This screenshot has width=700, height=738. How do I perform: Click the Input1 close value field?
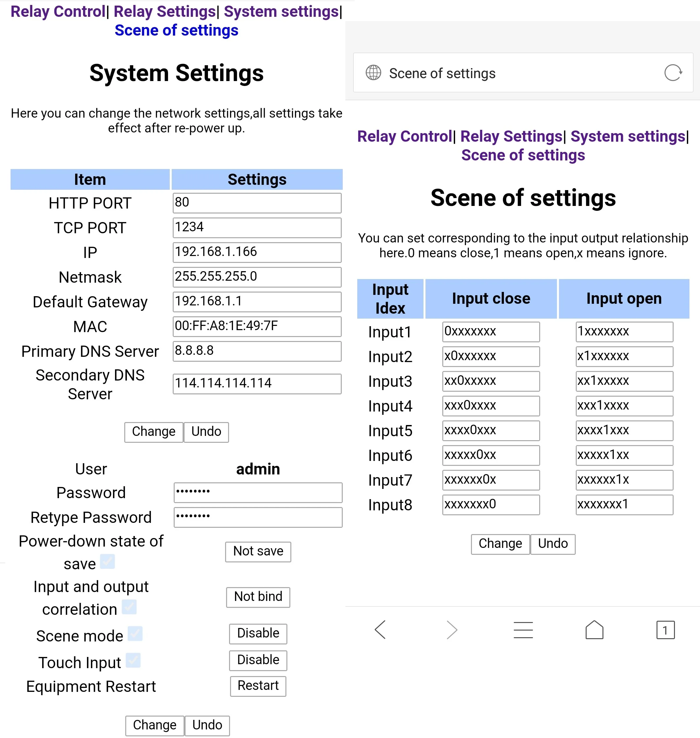coord(491,332)
